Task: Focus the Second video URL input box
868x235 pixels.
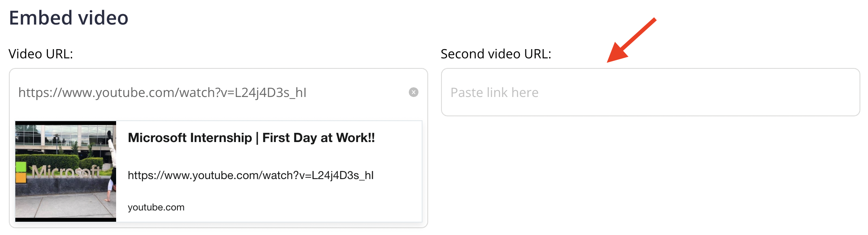Action: [x=650, y=92]
